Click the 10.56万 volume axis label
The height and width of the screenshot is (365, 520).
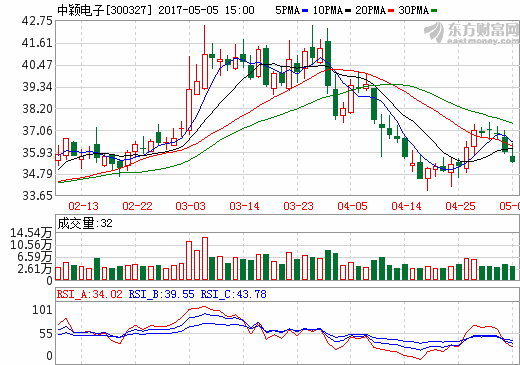31,245
